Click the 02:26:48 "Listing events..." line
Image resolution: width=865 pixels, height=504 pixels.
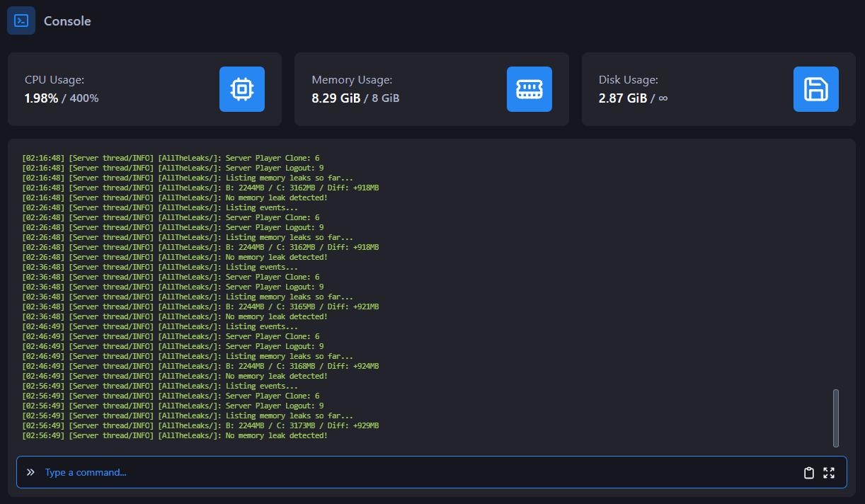tap(160, 208)
